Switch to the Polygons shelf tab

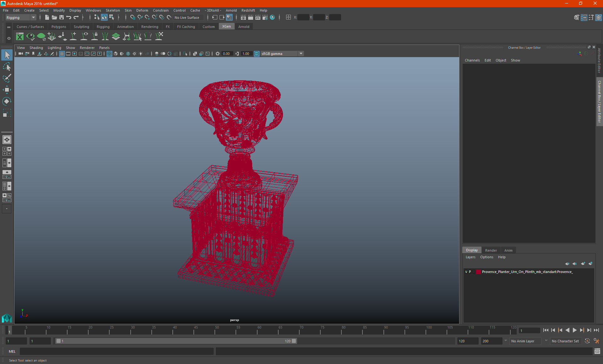(59, 27)
